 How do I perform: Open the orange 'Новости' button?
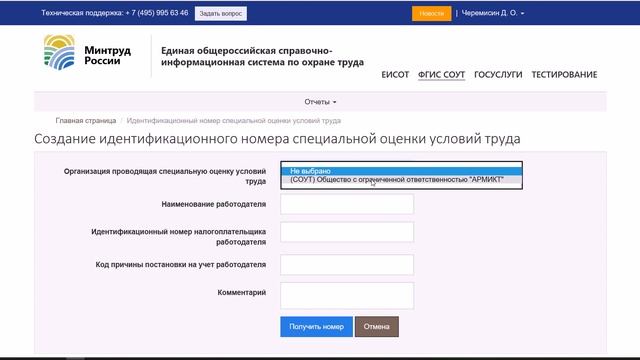pyautogui.click(x=431, y=13)
